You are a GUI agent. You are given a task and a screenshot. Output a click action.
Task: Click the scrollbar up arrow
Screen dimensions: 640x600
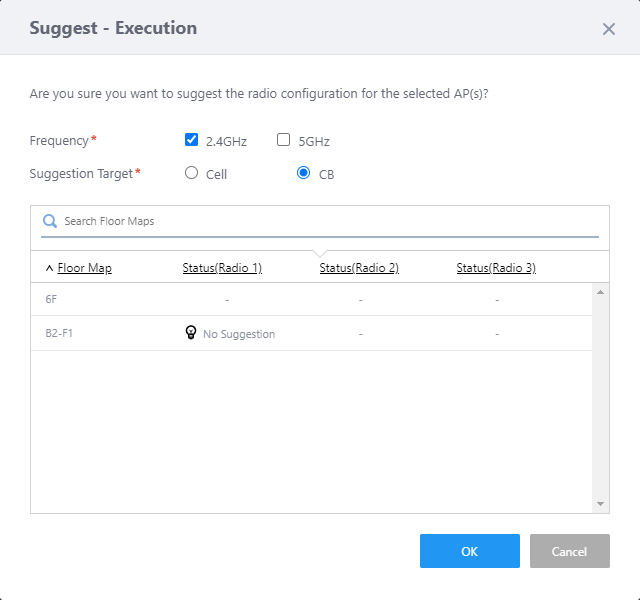pyautogui.click(x=601, y=292)
